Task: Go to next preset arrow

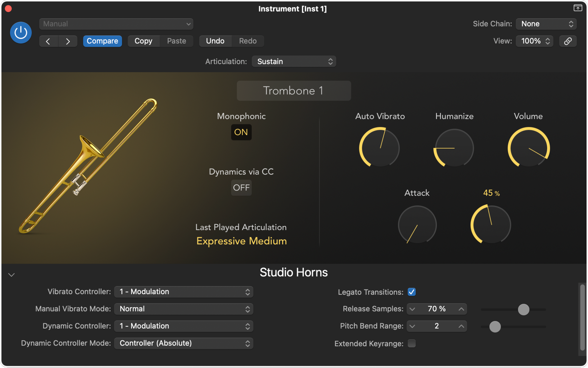Action: tap(68, 41)
